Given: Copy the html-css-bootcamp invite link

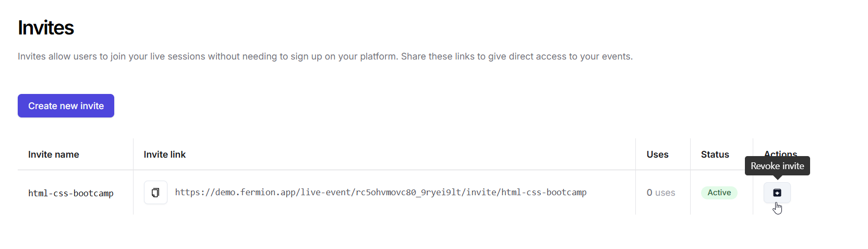Looking at the screenshot, I should click(155, 193).
